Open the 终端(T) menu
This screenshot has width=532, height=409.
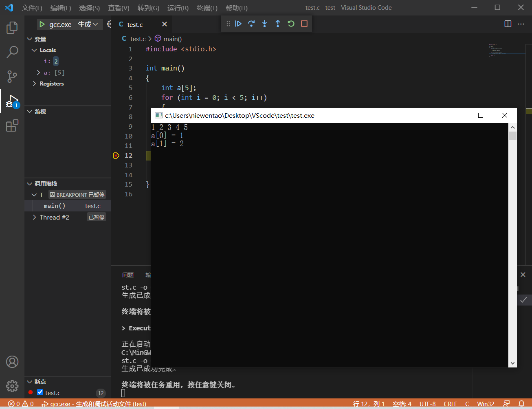(x=207, y=8)
